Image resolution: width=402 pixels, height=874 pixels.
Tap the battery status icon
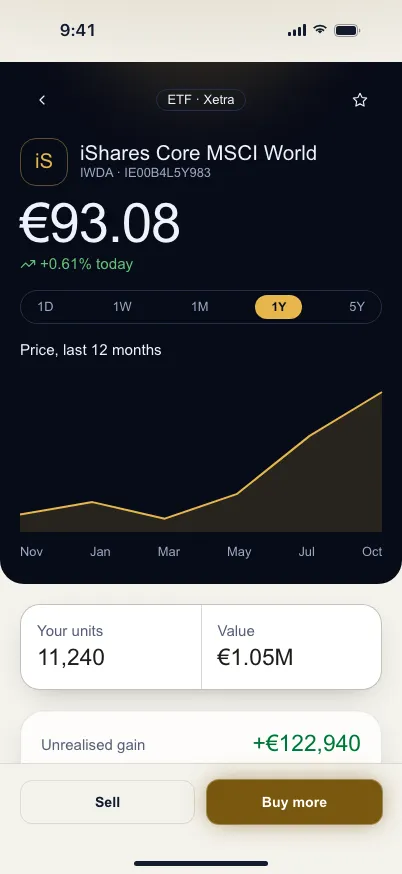pos(346,30)
